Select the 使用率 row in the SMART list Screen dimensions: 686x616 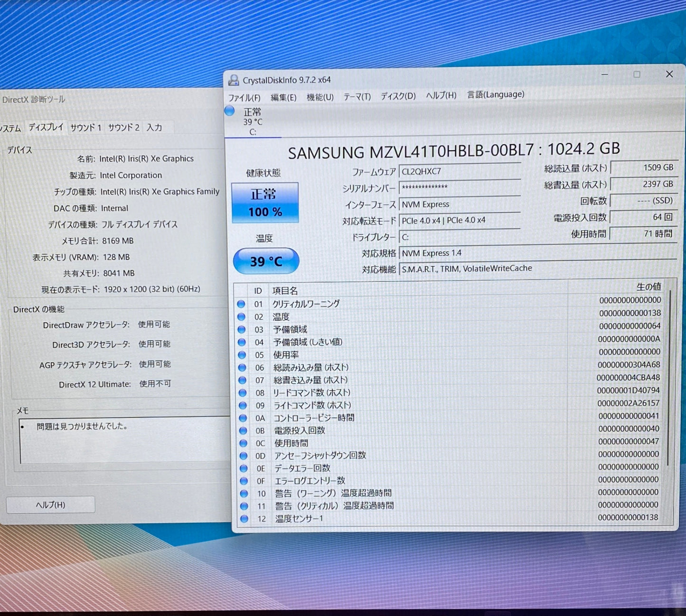pyautogui.click(x=285, y=355)
